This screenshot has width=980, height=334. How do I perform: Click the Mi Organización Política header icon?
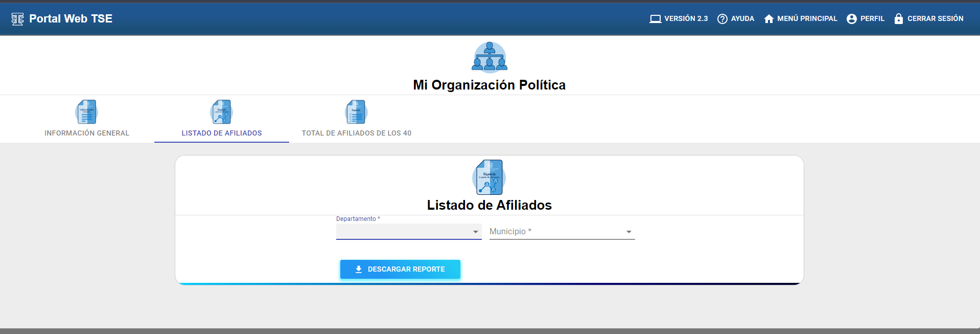pyautogui.click(x=489, y=57)
